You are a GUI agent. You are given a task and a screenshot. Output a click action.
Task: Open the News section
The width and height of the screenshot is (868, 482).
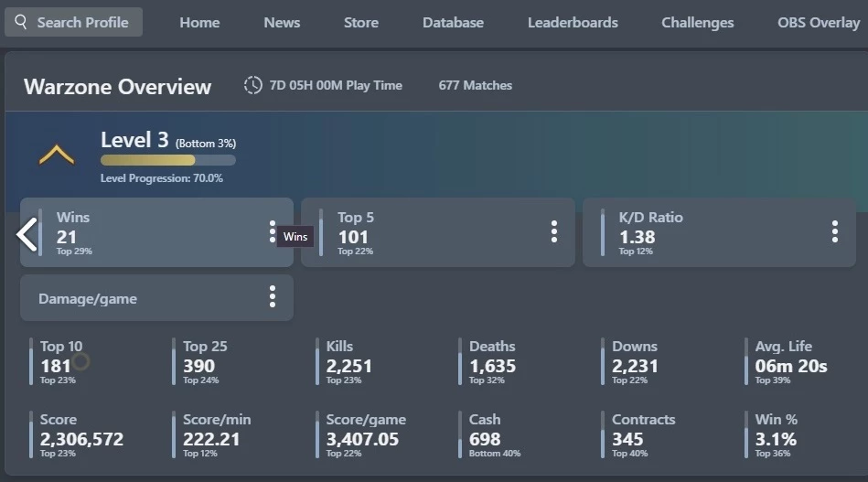click(x=282, y=23)
